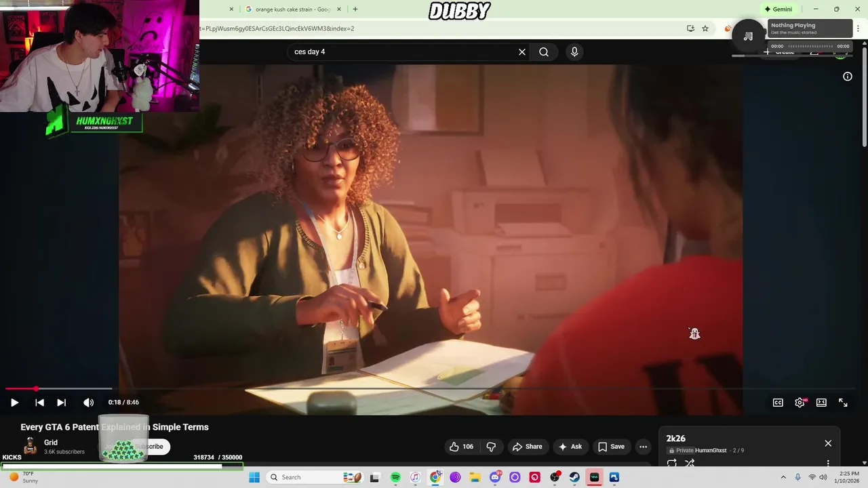The height and width of the screenshot is (488, 868).
Task: Open the Gemini button in Chrome
Action: click(x=778, y=9)
